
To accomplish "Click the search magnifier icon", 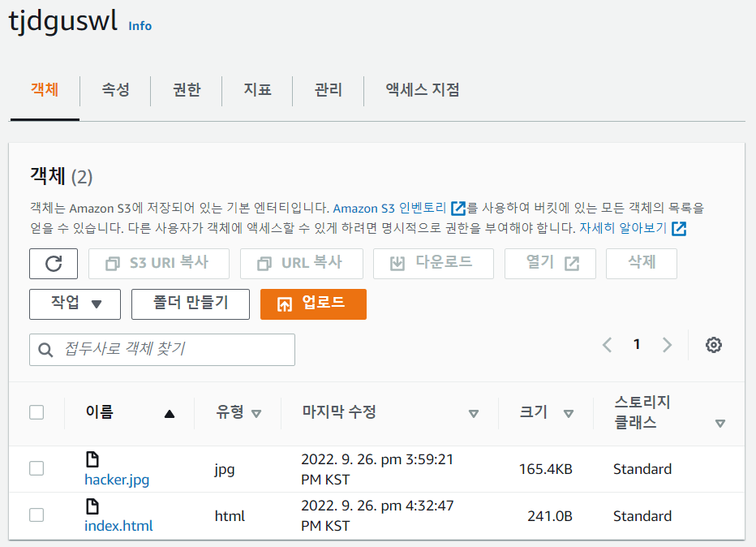I will pos(45,350).
